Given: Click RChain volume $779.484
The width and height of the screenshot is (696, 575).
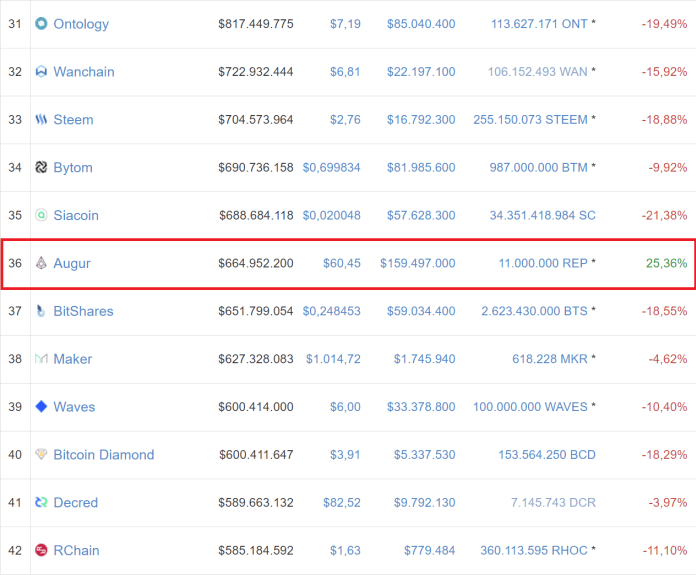Looking at the screenshot, I should (429, 551).
